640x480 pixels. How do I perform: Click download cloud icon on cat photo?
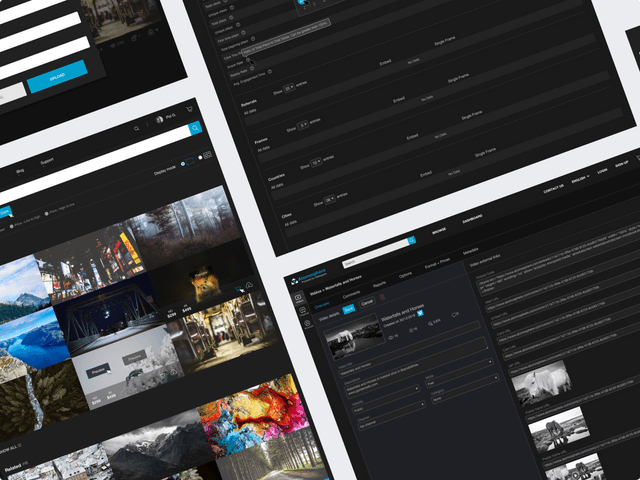(249, 285)
